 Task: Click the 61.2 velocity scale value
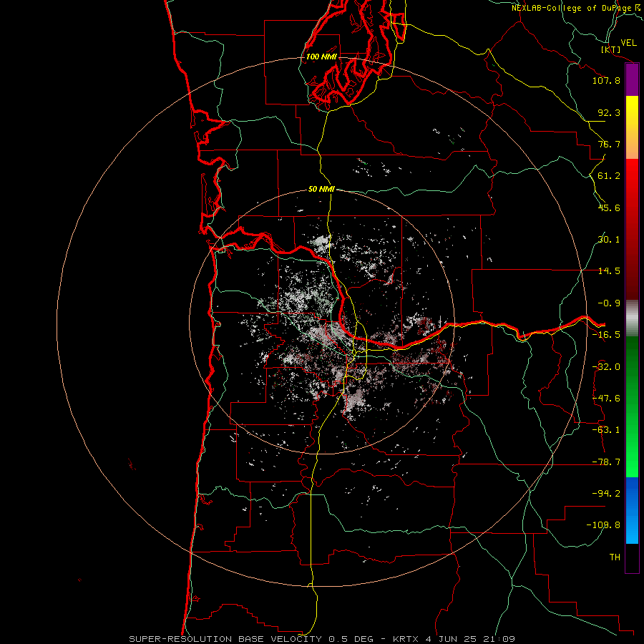coord(609,176)
